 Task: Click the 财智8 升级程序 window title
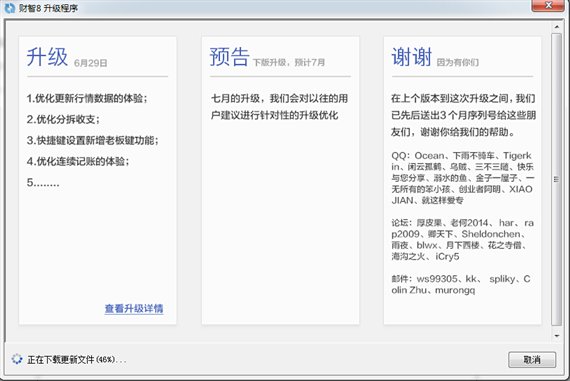[48, 8]
